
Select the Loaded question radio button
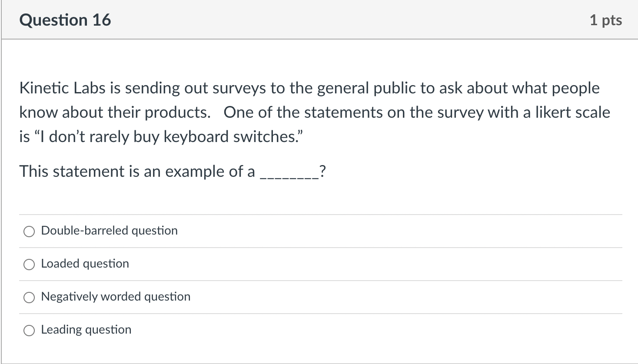click(29, 264)
